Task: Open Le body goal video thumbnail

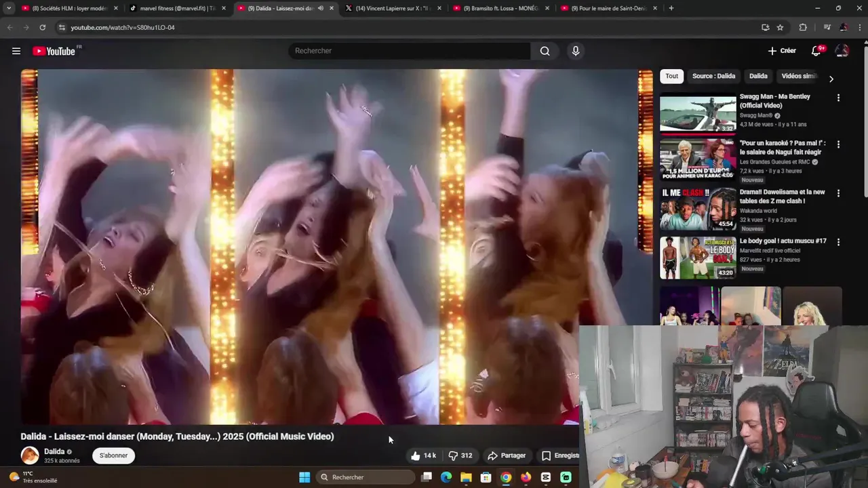Action: tap(698, 258)
